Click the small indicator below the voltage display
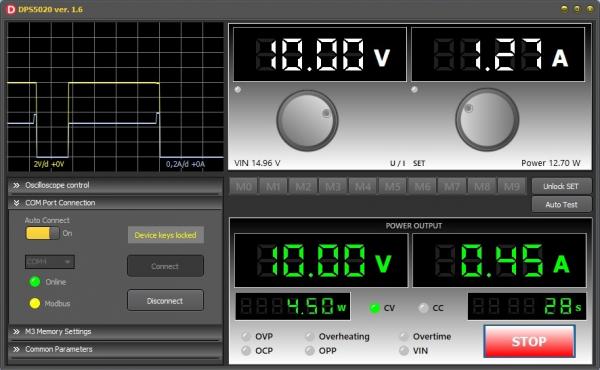 click(x=238, y=90)
